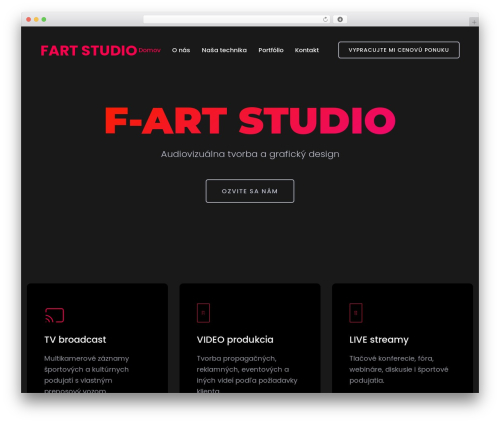Open the Domov menu item
The height and width of the screenshot is (423, 500).
click(x=150, y=50)
